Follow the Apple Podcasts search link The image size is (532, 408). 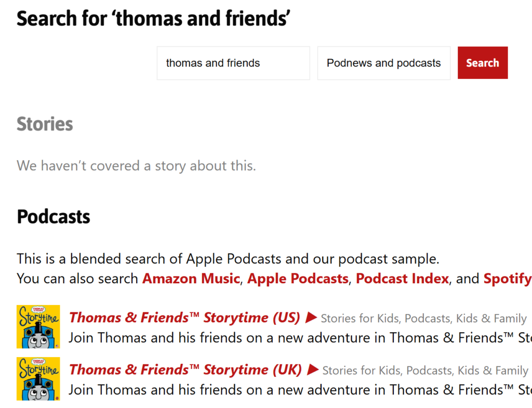(x=298, y=279)
